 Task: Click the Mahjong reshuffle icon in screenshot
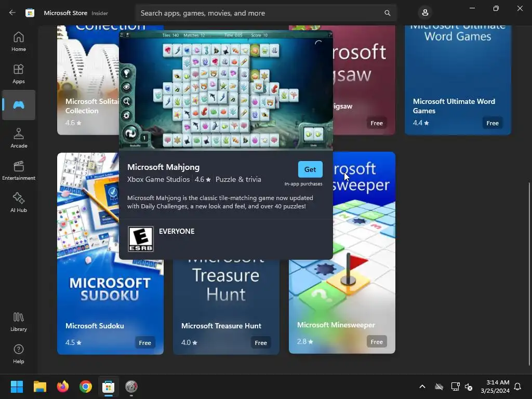130,134
